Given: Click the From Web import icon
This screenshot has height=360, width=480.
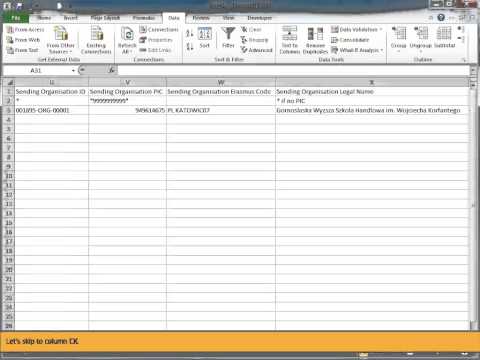Looking at the screenshot, I should tap(23, 40).
